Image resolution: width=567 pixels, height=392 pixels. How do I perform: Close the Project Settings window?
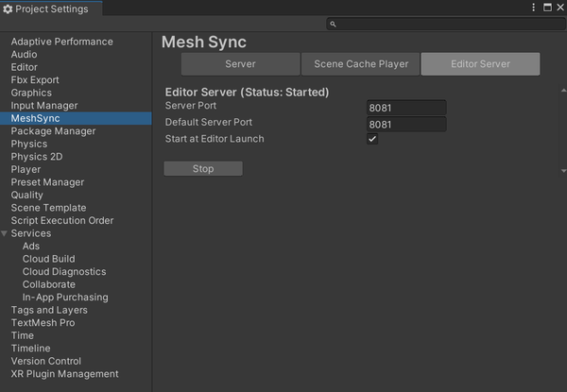(558, 9)
